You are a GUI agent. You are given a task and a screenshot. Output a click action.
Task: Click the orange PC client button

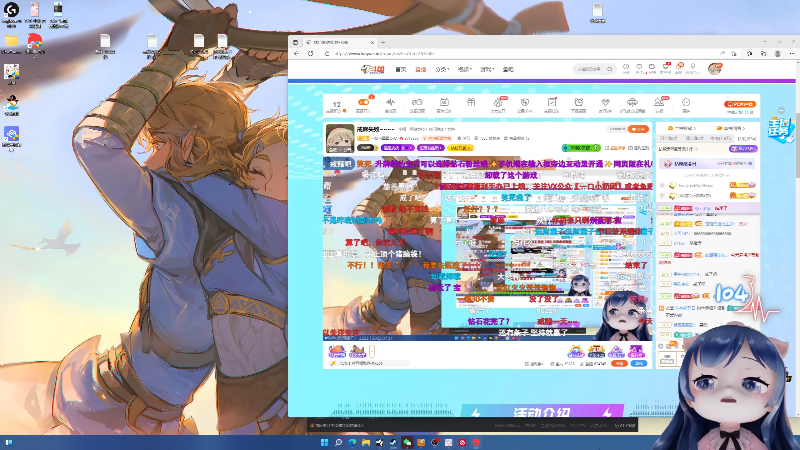pos(740,104)
